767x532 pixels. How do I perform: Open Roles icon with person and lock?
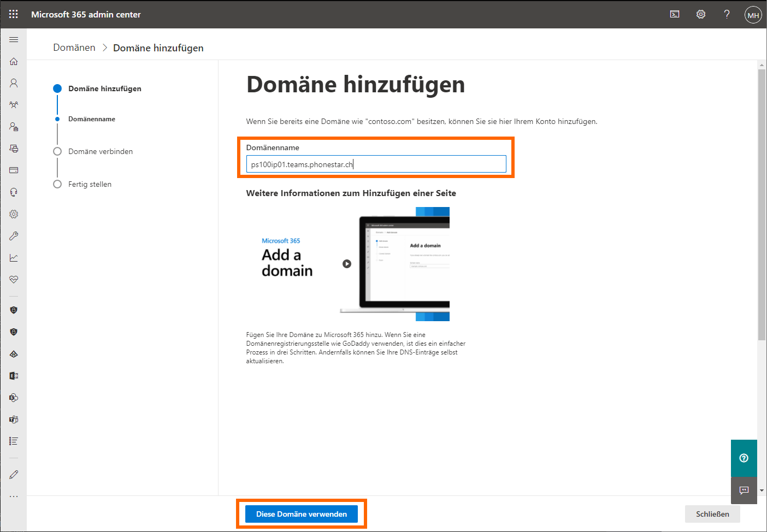pos(14,127)
